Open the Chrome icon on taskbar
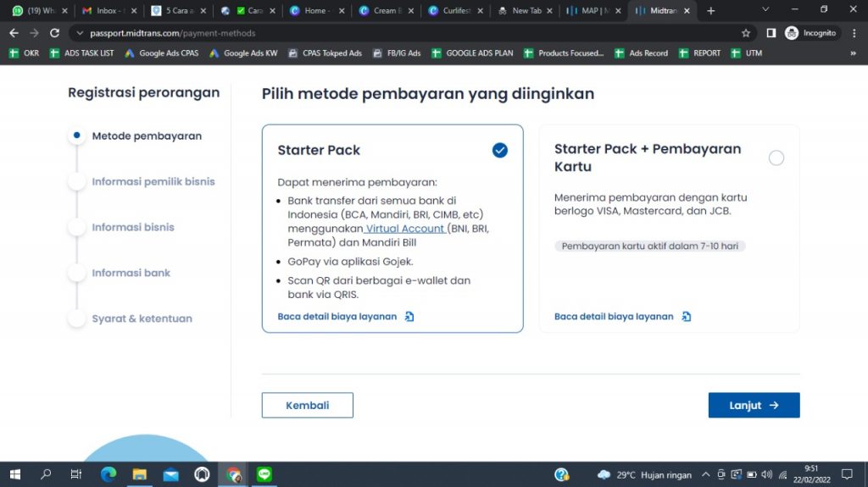The height and width of the screenshot is (487, 868). click(x=234, y=474)
